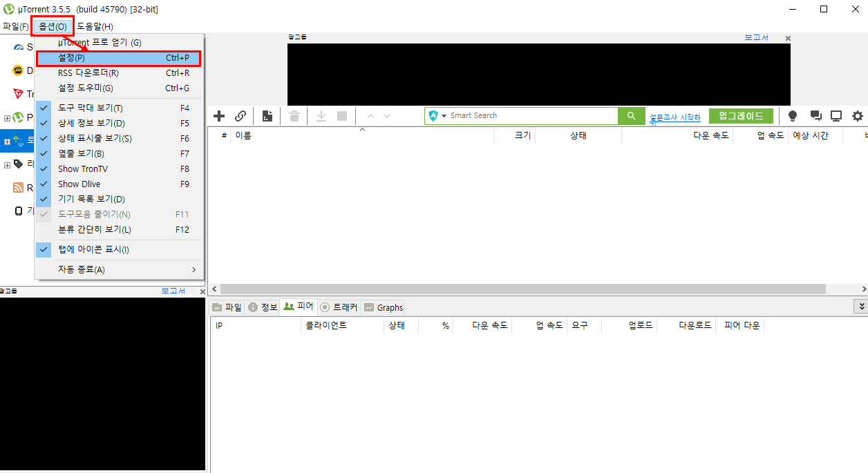Click the green magnifier search button
This screenshot has height=473, width=868.
[x=631, y=116]
